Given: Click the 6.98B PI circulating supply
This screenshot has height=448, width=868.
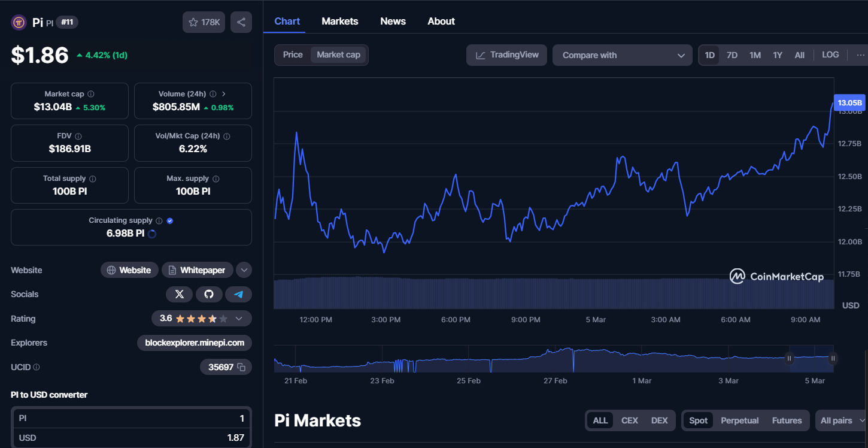Looking at the screenshot, I should click(125, 233).
